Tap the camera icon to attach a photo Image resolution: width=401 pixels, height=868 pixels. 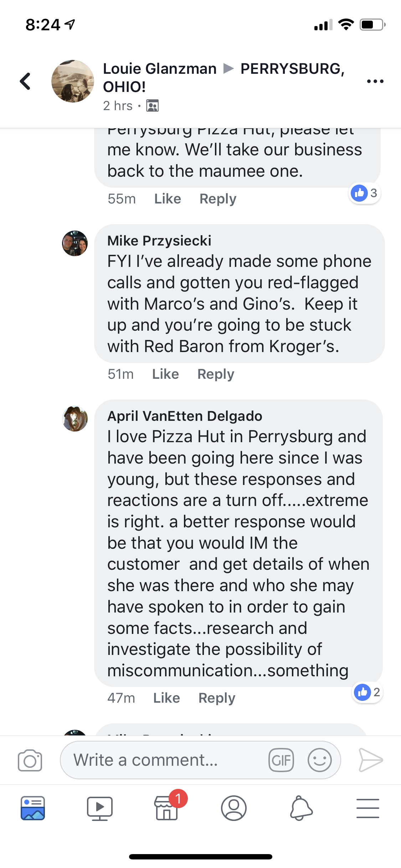tap(30, 760)
